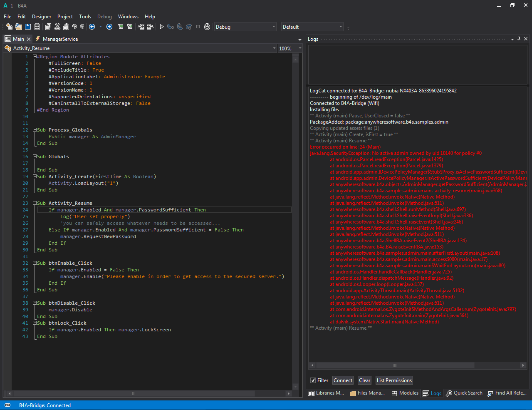Open the Project menu

pyautogui.click(x=65, y=17)
